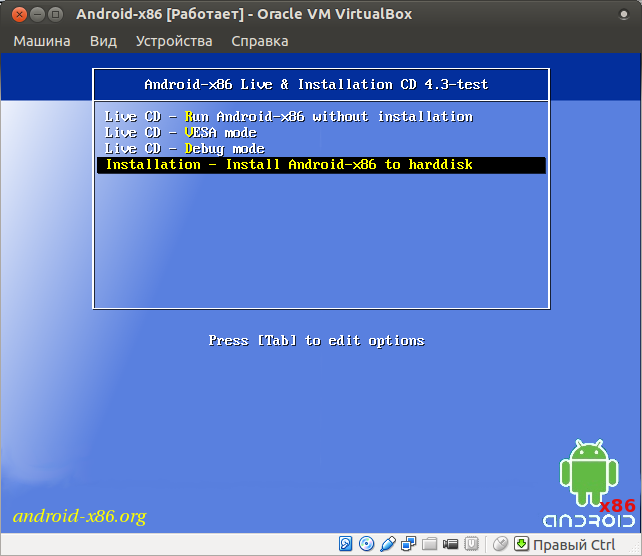Open the Справка menu
642x556 pixels.
click(x=259, y=41)
